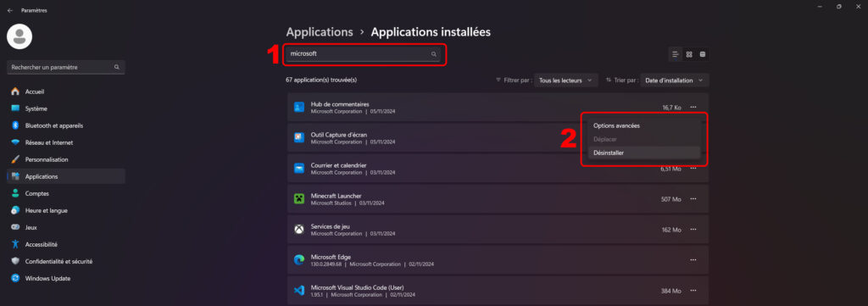Screen dimensions: 868x306
Task: Open more options for Microsoft Edge
Action: (x=693, y=260)
